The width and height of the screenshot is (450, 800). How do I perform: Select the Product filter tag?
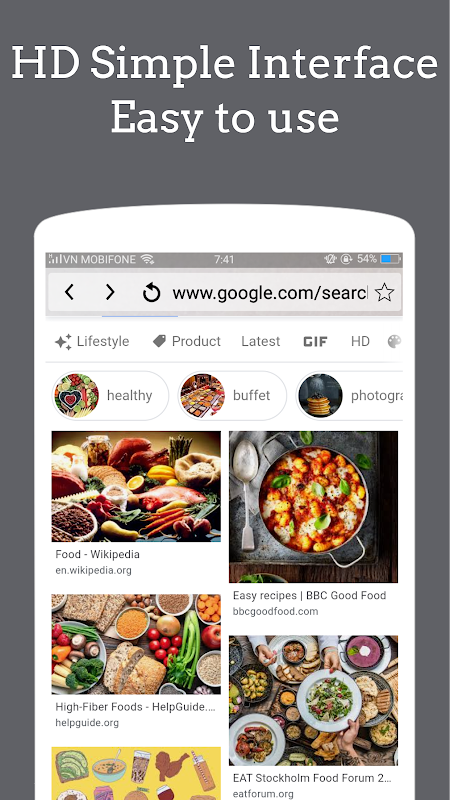pyautogui.click(x=187, y=341)
